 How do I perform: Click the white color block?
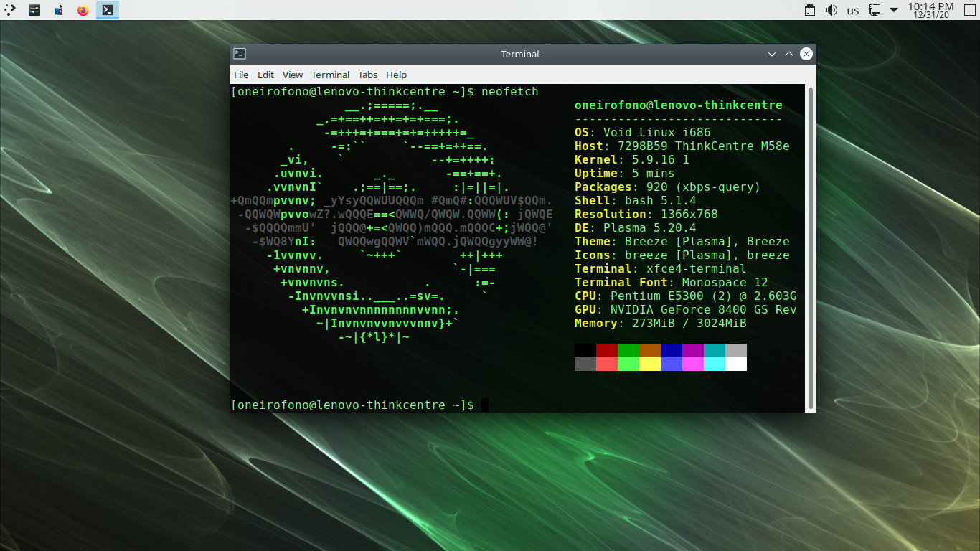736,364
